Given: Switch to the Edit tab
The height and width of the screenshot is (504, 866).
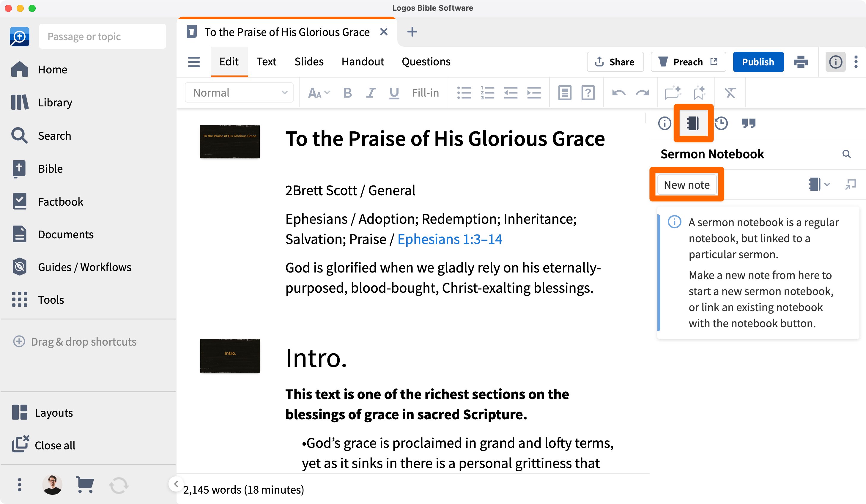Looking at the screenshot, I should 229,62.
